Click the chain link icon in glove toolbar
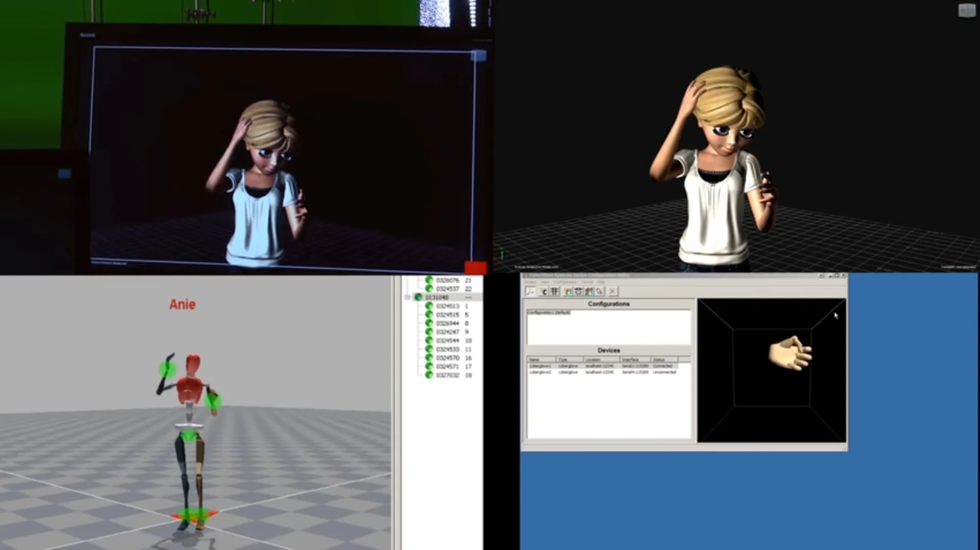 (599, 292)
